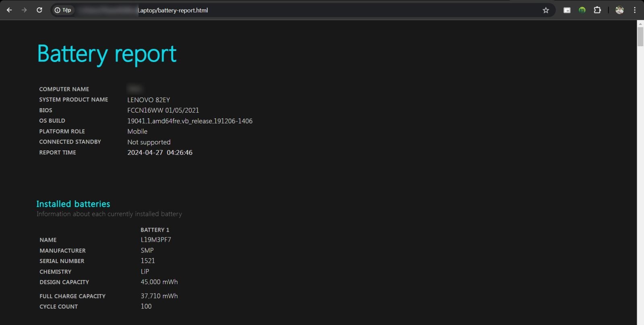Click the SYSTEM PRODUCT NAME label

[x=74, y=100]
